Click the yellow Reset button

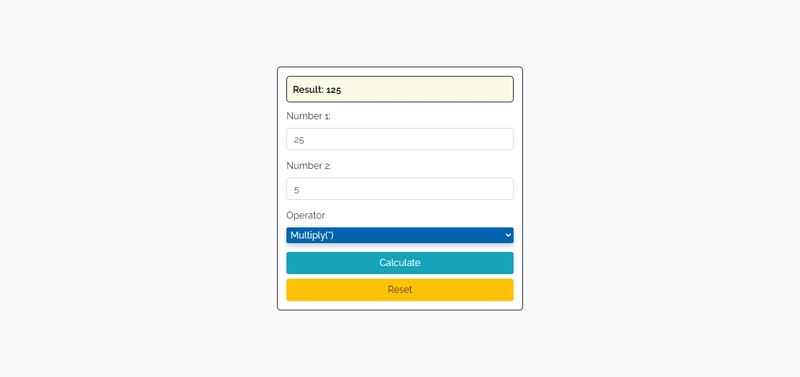click(399, 290)
